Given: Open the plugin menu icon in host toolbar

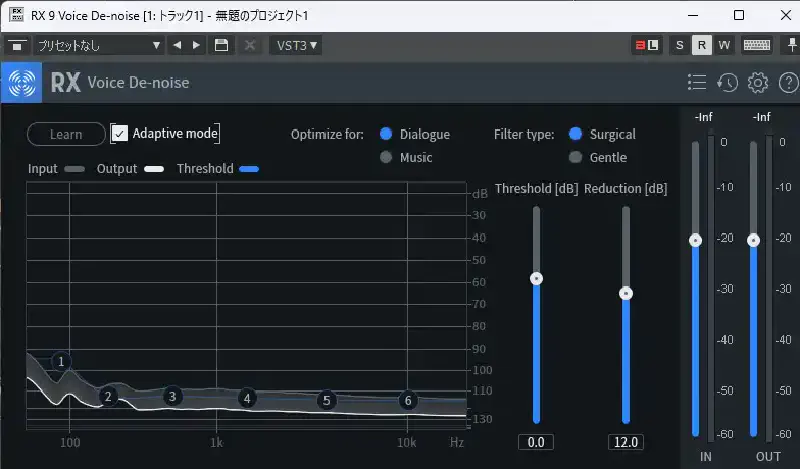Looking at the screenshot, I should point(17,46).
